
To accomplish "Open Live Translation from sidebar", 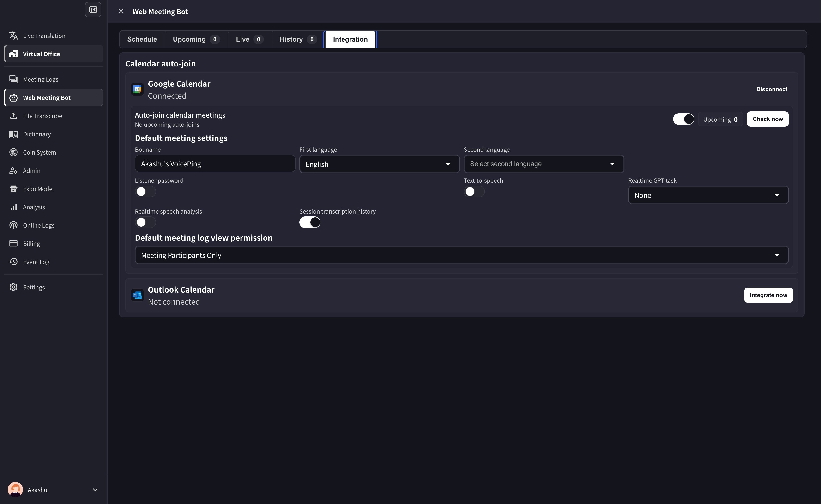I will tap(53, 36).
